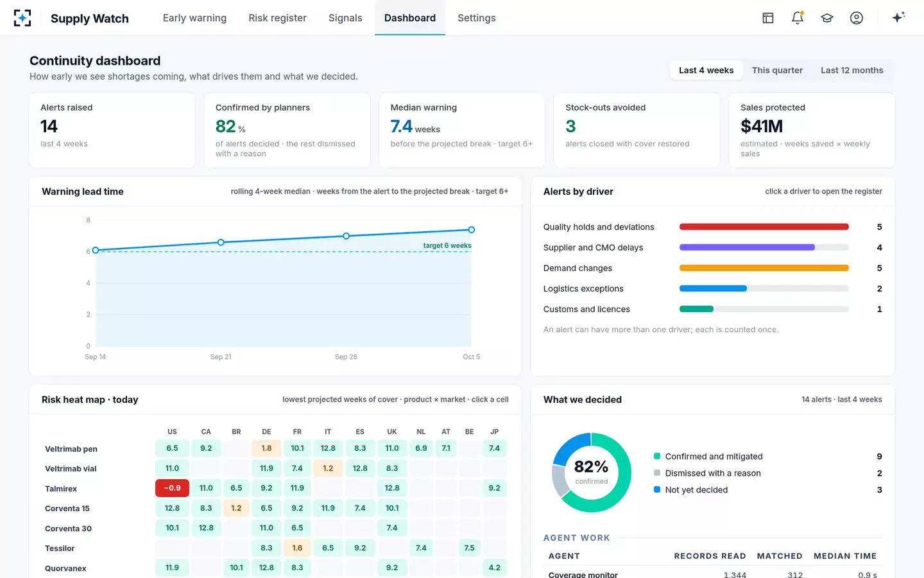The width and height of the screenshot is (924, 578).
Task: Open the user account icon
Action: point(857,18)
